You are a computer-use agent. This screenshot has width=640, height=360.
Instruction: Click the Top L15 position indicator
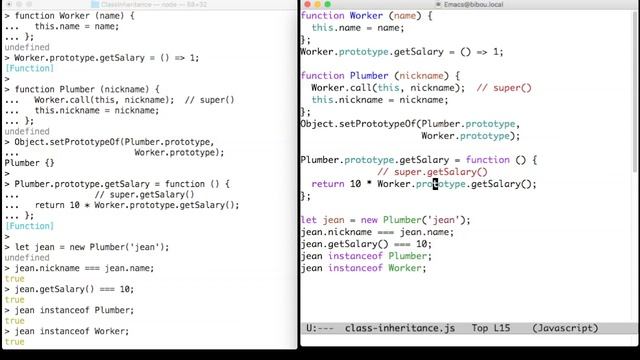click(x=491, y=328)
